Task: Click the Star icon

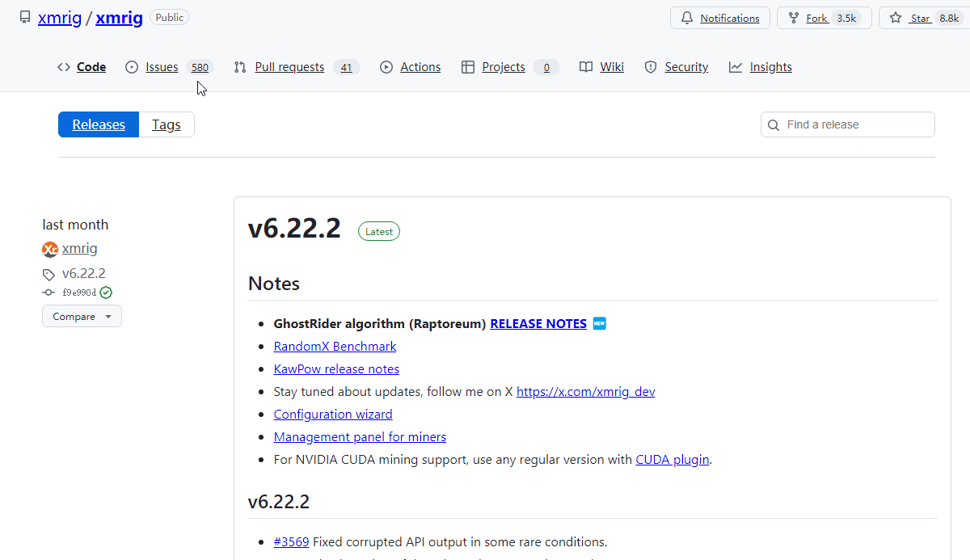Action: 895,18
